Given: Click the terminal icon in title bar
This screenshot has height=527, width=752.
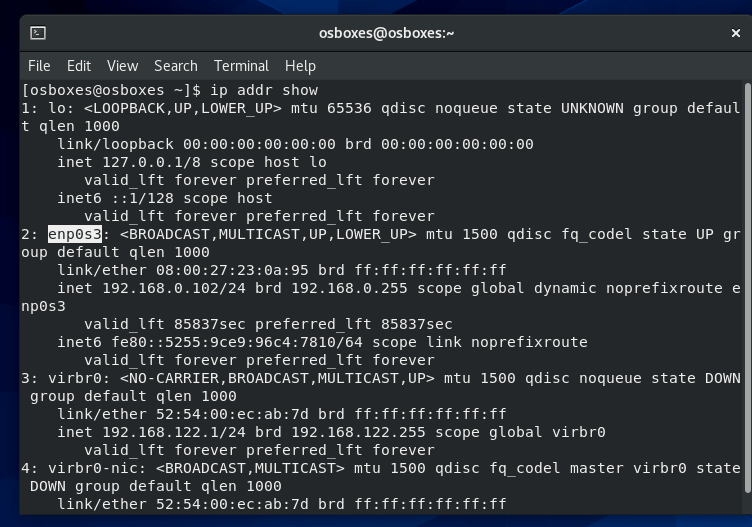Looking at the screenshot, I should click(38, 33).
